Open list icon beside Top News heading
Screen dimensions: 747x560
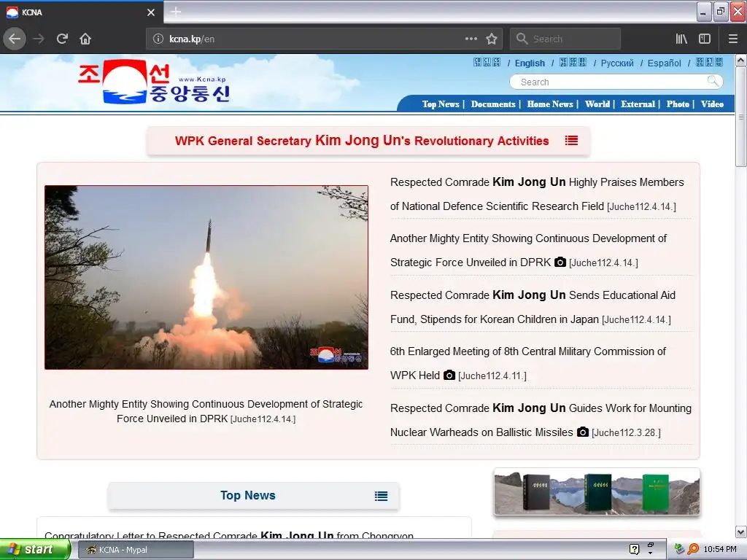click(x=381, y=496)
